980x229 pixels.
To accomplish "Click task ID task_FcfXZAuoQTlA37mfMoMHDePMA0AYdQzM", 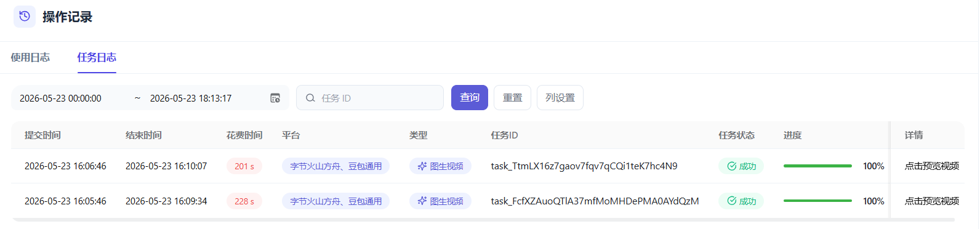I will [x=595, y=201].
